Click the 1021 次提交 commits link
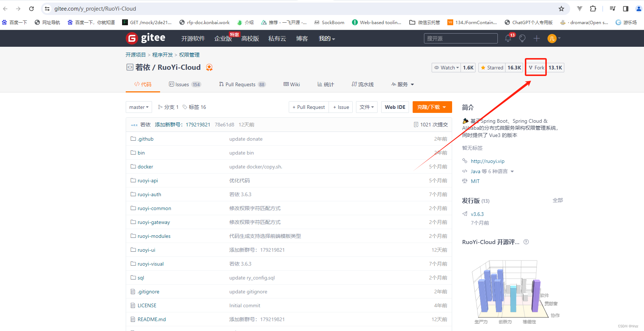 pyautogui.click(x=431, y=125)
